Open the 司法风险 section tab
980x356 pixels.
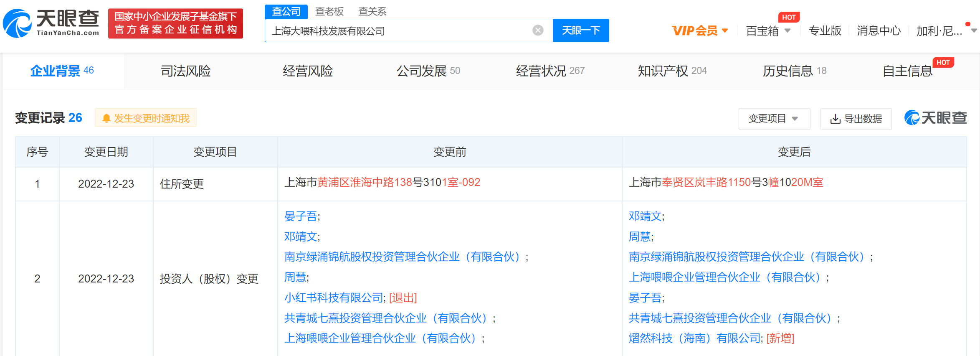186,71
